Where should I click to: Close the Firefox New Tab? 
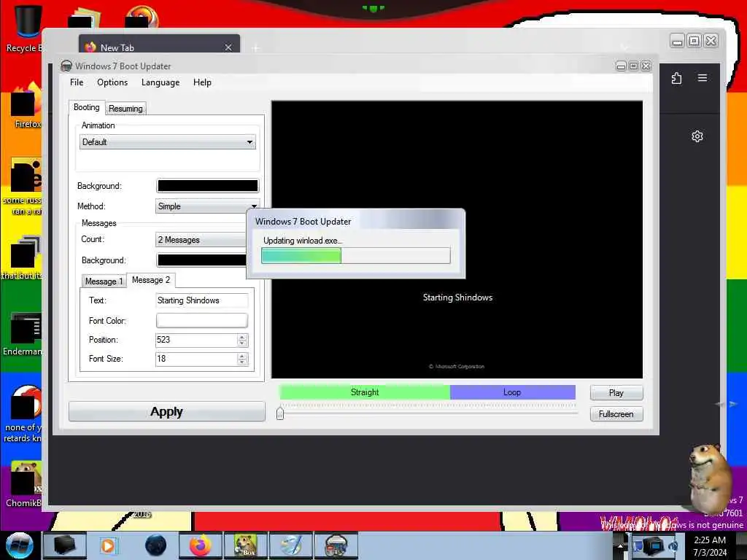(x=228, y=47)
